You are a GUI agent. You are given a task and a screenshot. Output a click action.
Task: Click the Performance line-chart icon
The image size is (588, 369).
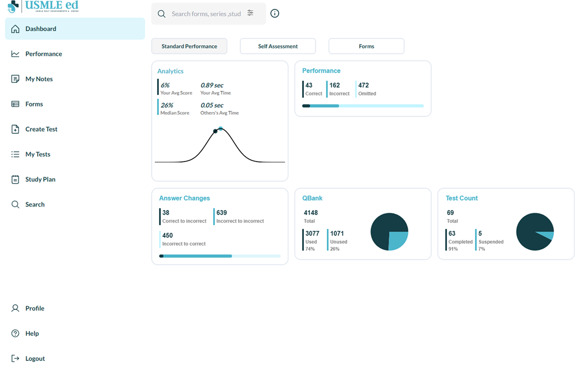tap(15, 54)
